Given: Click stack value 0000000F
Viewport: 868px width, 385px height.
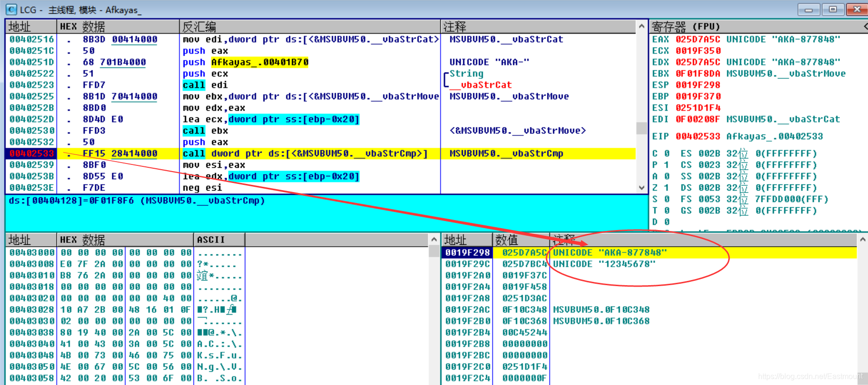Looking at the screenshot, I should (x=525, y=378).
